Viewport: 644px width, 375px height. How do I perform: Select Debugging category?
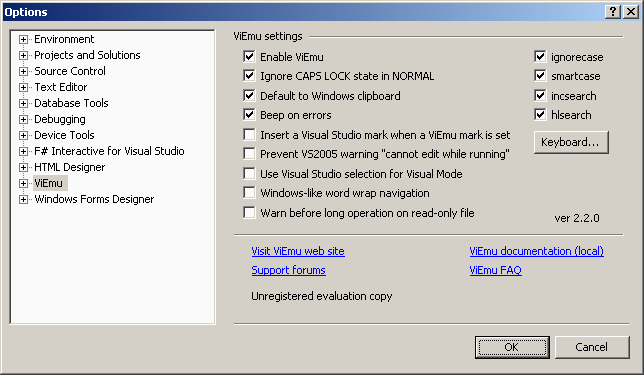pos(60,119)
